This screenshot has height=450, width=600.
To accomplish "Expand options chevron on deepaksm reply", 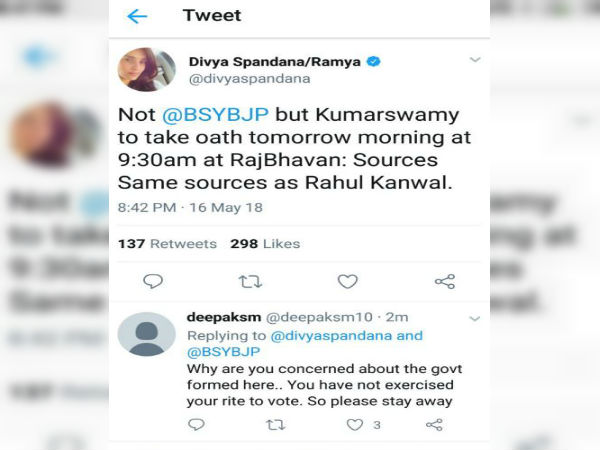I will [474, 318].
